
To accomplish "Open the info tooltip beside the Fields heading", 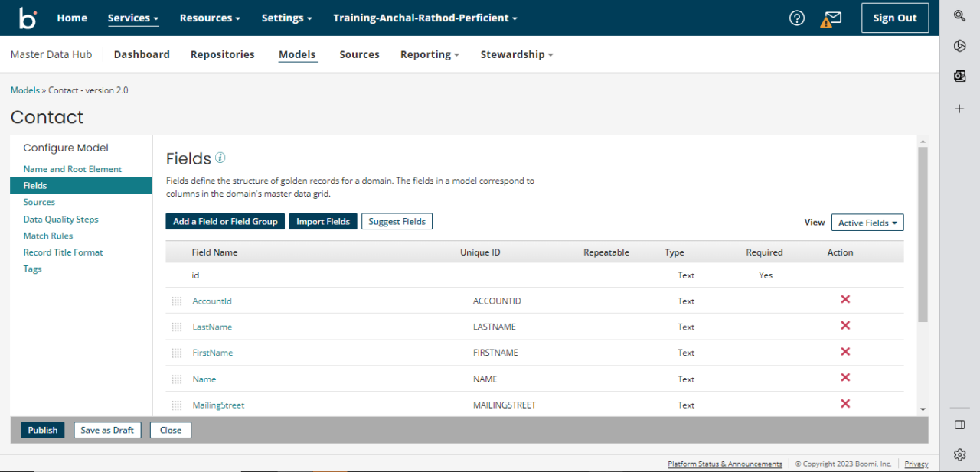I will [x=220, y=158].
